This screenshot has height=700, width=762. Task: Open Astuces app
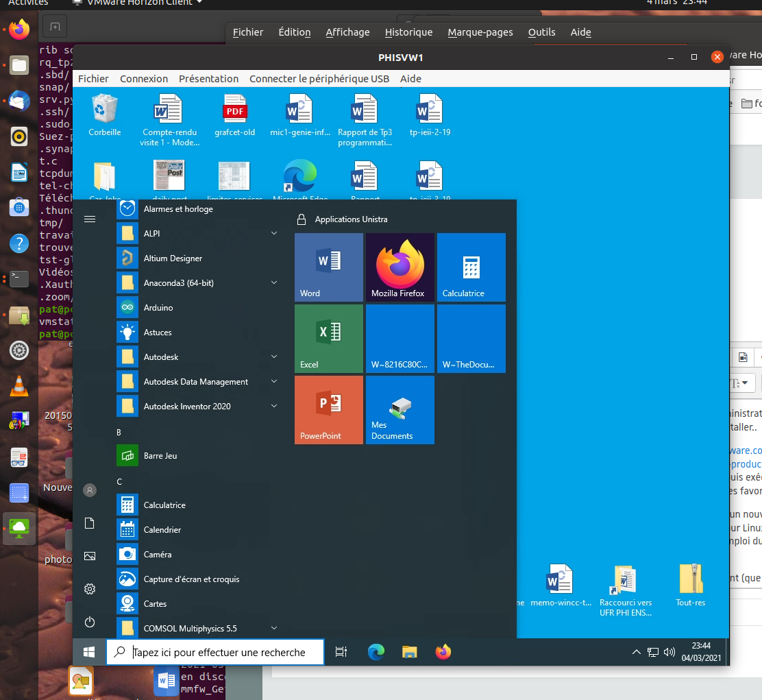[199, 333]
